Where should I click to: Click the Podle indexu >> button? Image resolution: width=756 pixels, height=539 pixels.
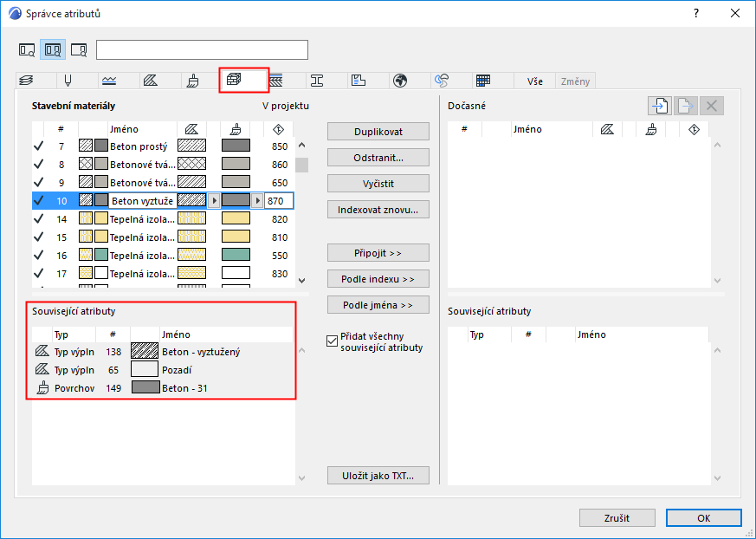(378, 279)
